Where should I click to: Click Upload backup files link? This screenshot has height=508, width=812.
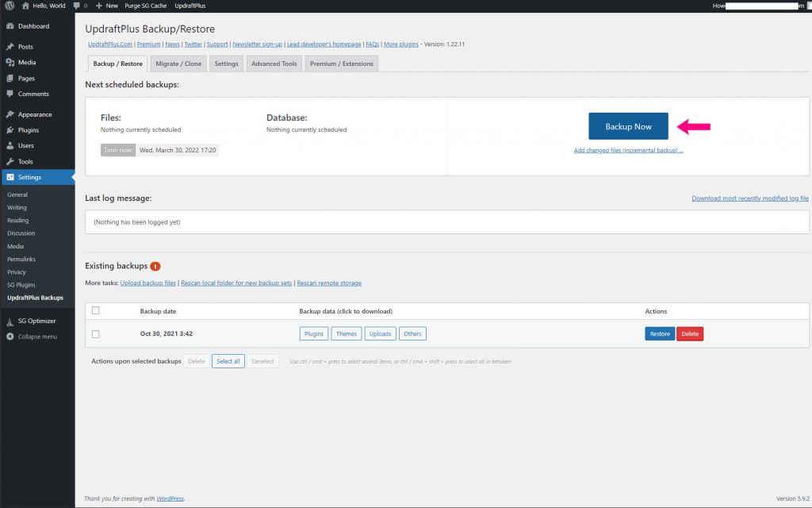148,283
